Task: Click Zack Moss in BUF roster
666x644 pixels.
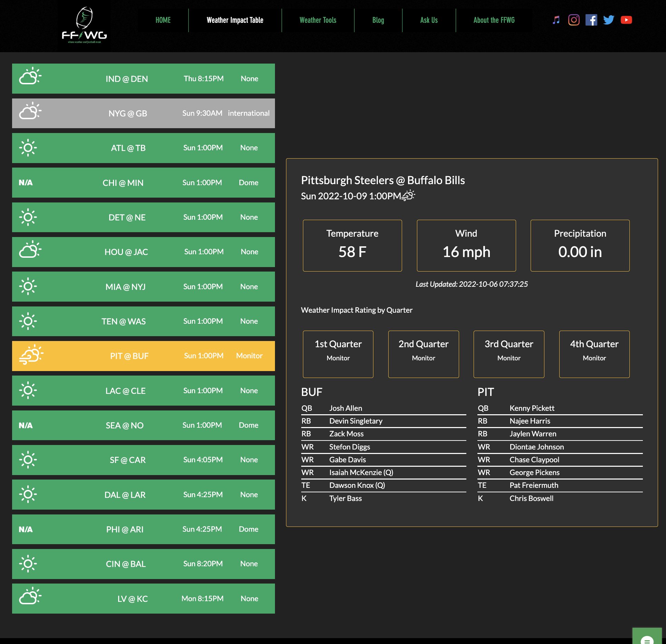Action: 346,434
